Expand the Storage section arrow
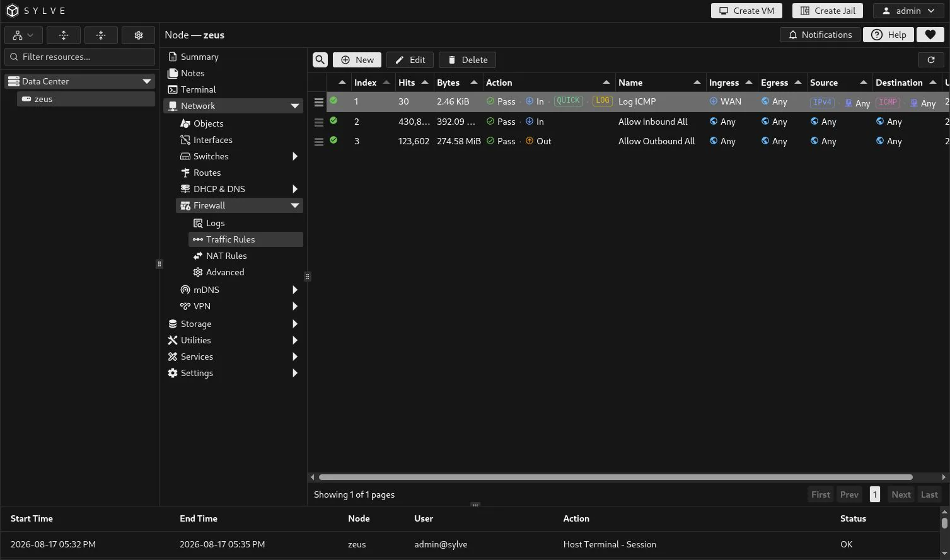Viewport: 950px width, 560px height. (x=294, y=324)
